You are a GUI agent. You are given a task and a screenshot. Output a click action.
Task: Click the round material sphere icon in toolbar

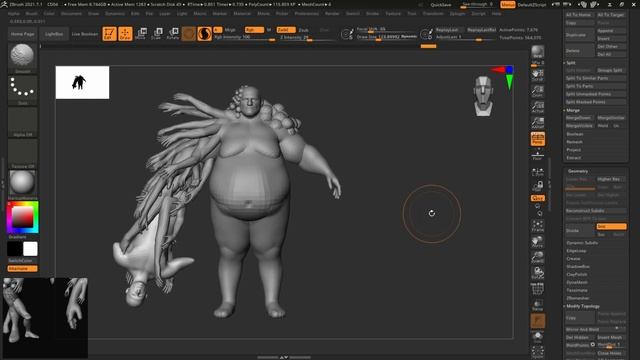click(189, 34)
